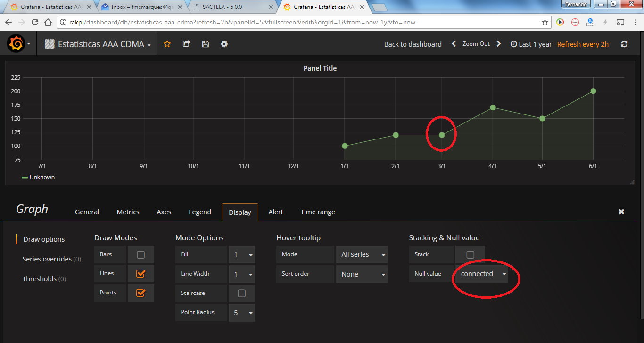Shift time range forward with right arrow
This screenshot has height=343, width=644.
(498, 43)
